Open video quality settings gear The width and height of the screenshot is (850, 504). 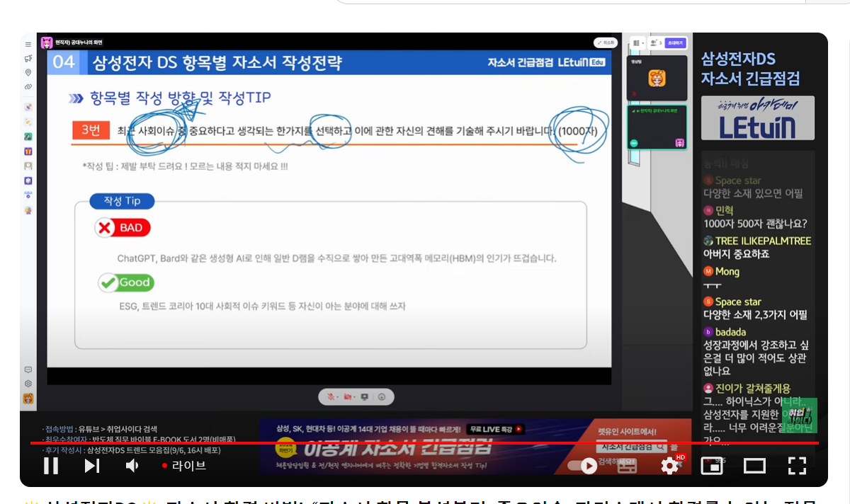669,466
